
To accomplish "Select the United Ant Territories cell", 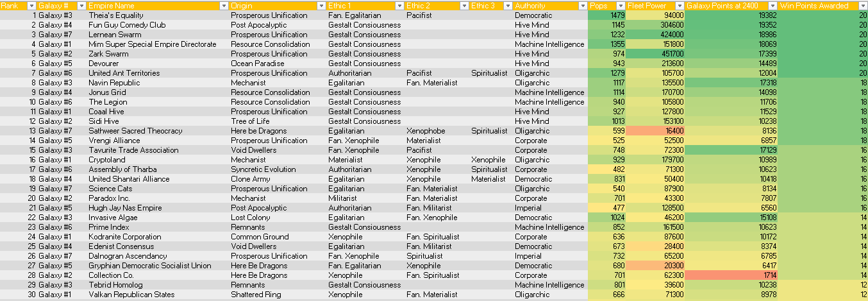I will (x=158, y=73).
